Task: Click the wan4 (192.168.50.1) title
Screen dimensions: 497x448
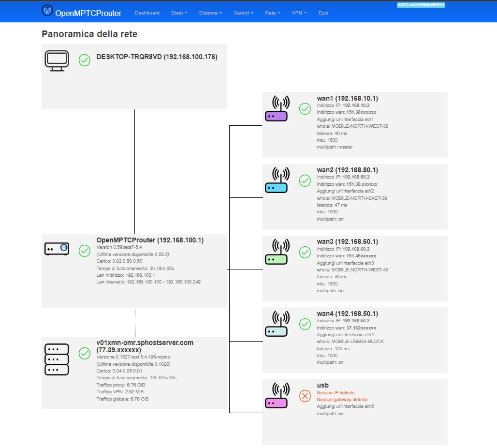Action: [x=348, y=314]
